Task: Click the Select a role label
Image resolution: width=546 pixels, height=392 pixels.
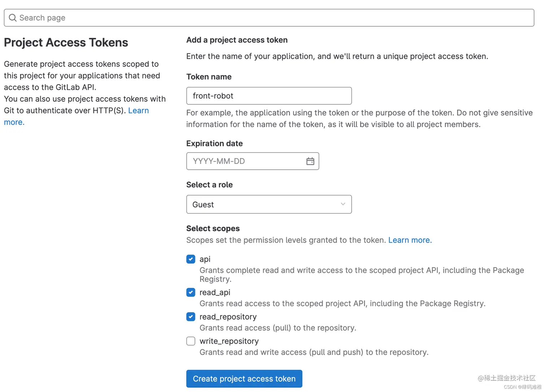Action: [209, 185]
